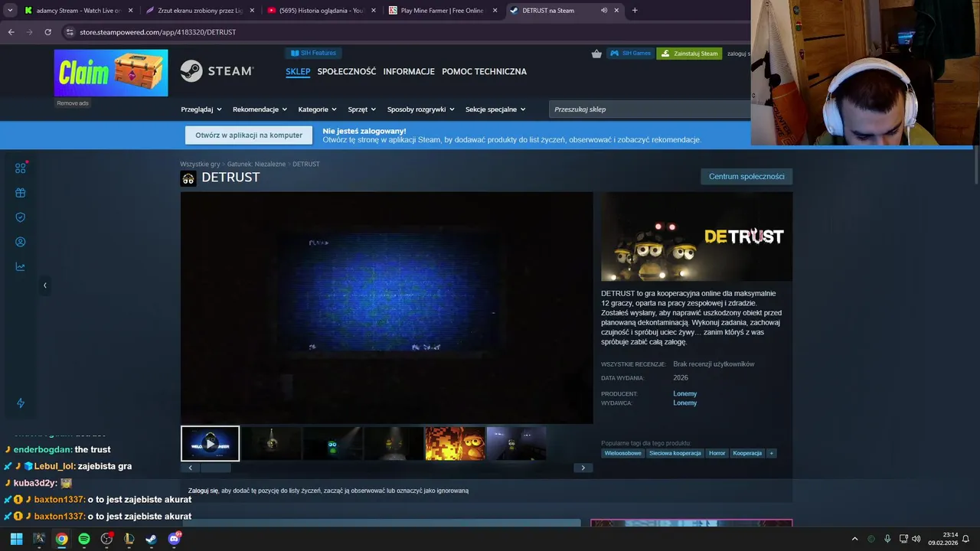
Task: Open the Centrum społeczności button
Action: 746,177
